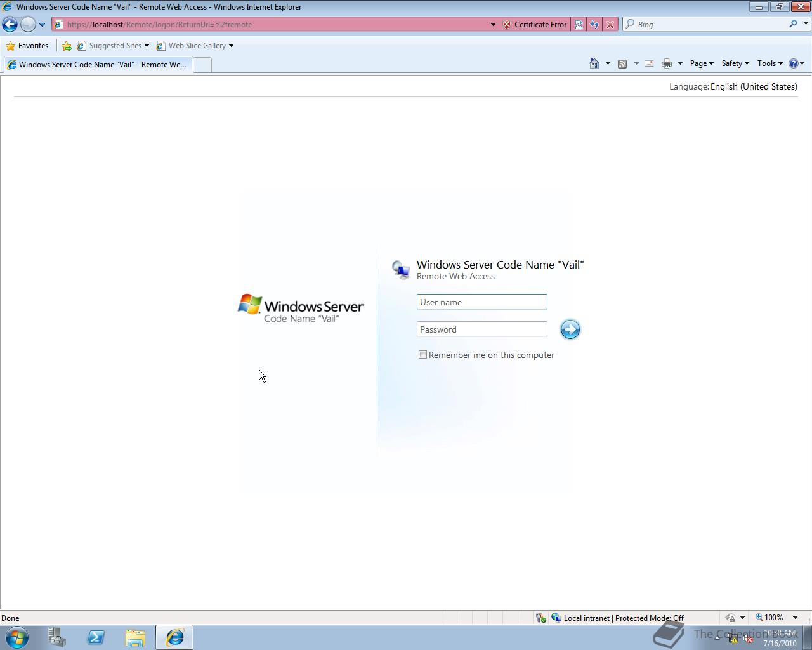Screen dimensions: 812x650
Task: Expand the Home button dropdown arrow
Action: [608, 63]
